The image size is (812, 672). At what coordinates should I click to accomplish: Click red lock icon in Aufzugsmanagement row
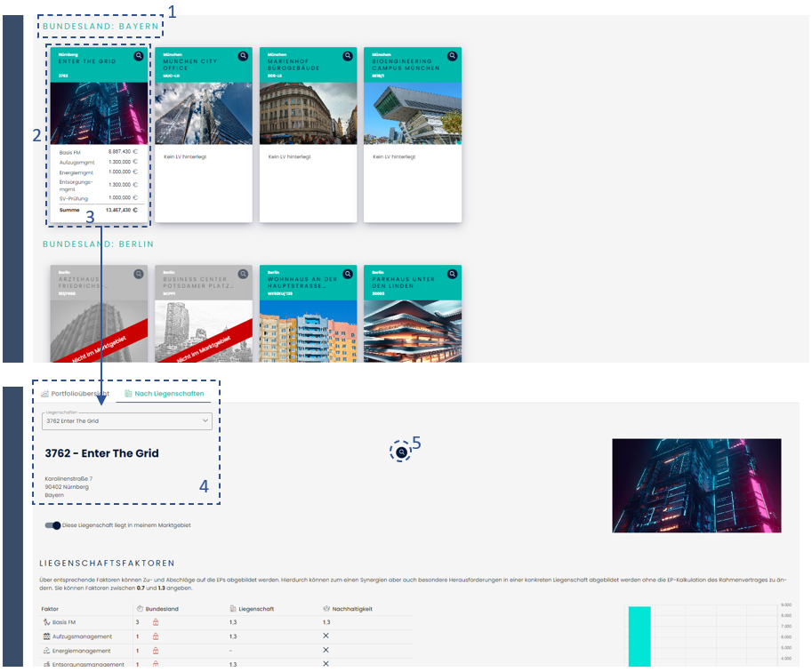point(157,636)
